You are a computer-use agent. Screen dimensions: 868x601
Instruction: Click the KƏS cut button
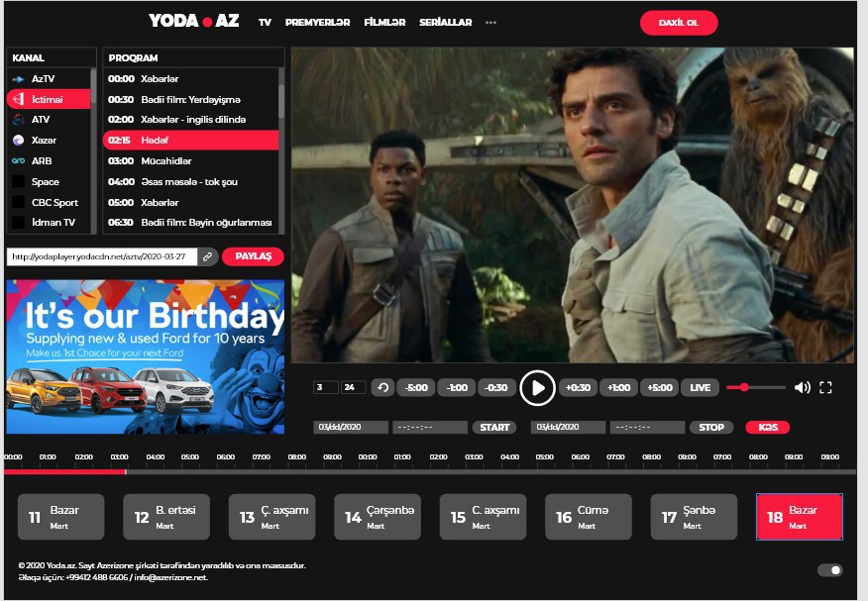coord(768,428)
